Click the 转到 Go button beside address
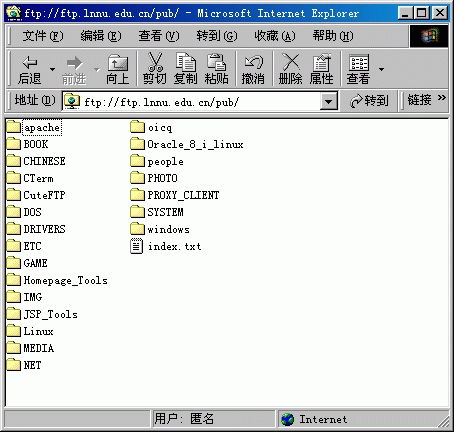 [x=369, y=101]
